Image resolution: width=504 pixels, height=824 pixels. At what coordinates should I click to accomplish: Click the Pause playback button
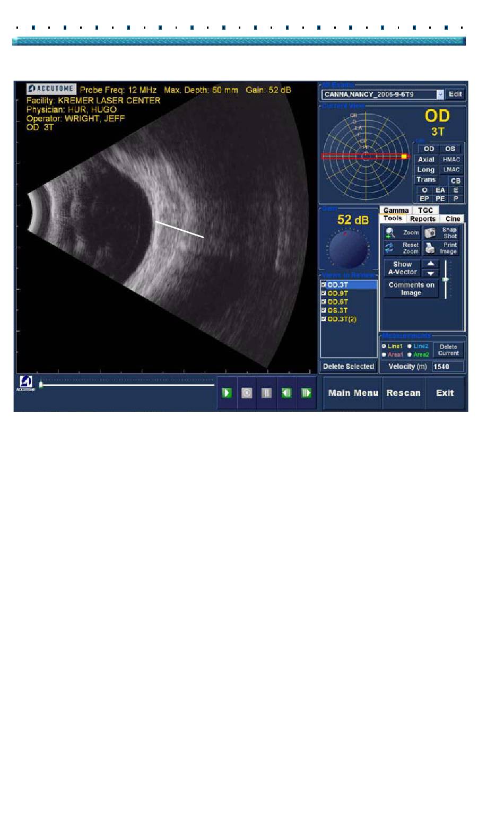[x=267, y=393]
